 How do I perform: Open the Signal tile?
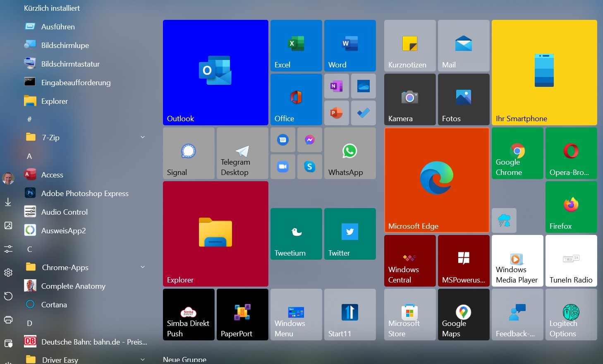tap(189, 153)
